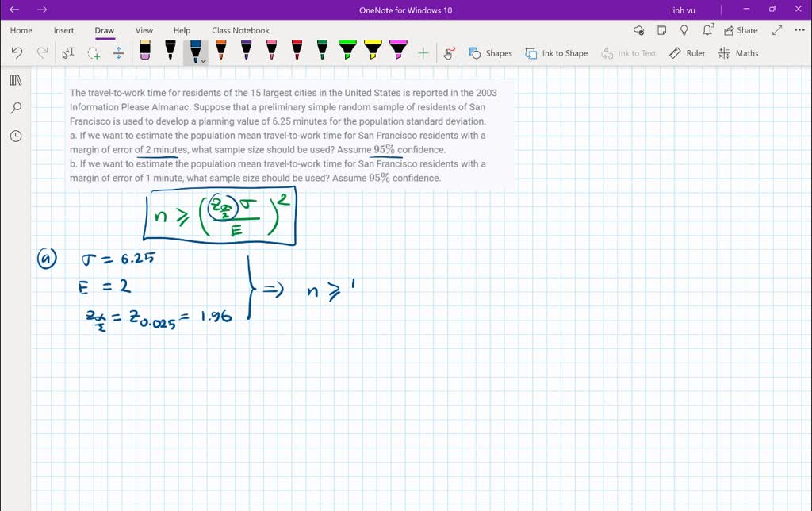Open the Class Notebook tab

[x=240, y=30]
